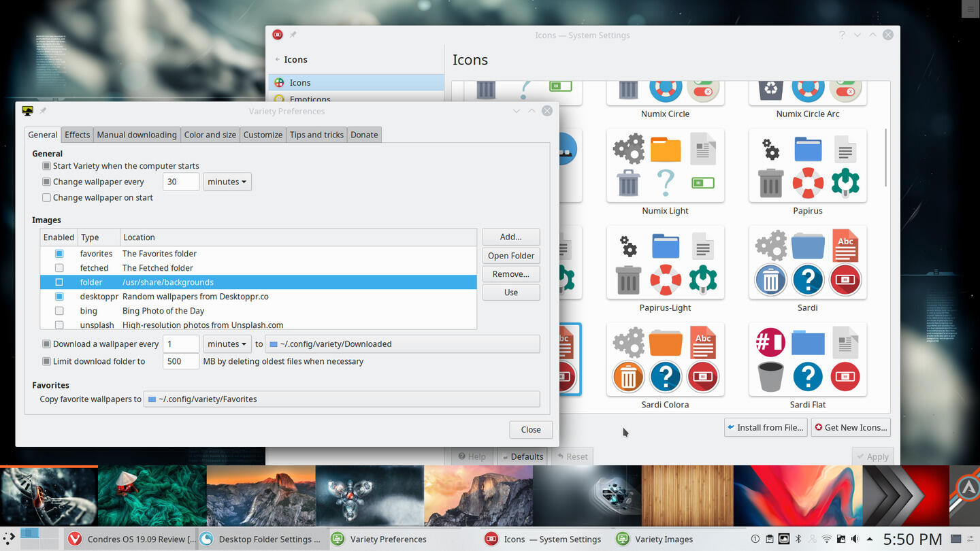Sort the list by Type column header

click(x=99, y=237)
